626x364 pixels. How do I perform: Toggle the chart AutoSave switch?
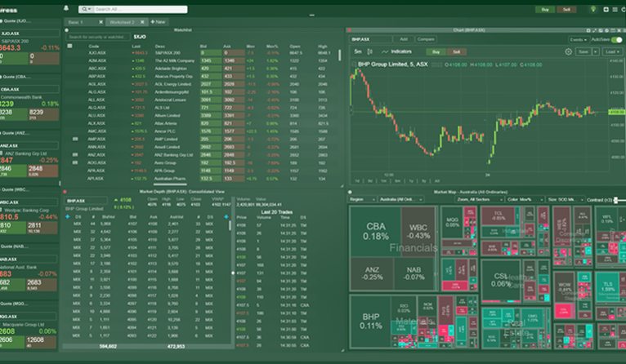(x=617, y=39)
